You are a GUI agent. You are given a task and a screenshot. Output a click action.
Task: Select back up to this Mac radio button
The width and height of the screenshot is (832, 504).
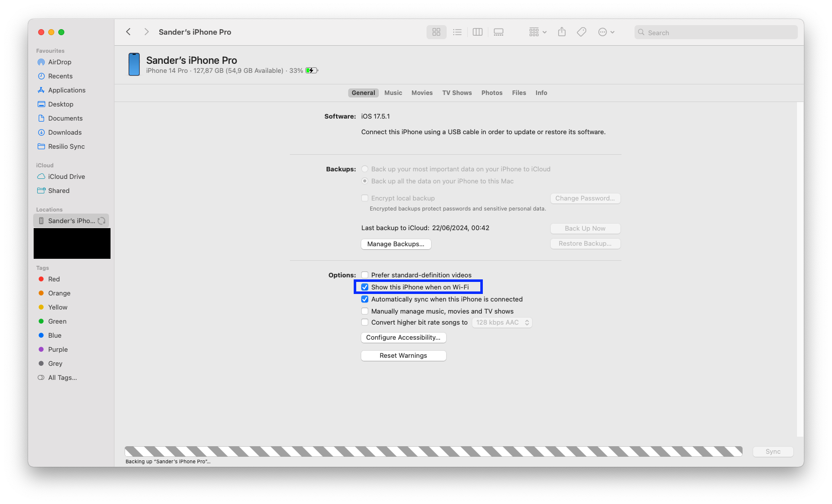coord(365,181)
